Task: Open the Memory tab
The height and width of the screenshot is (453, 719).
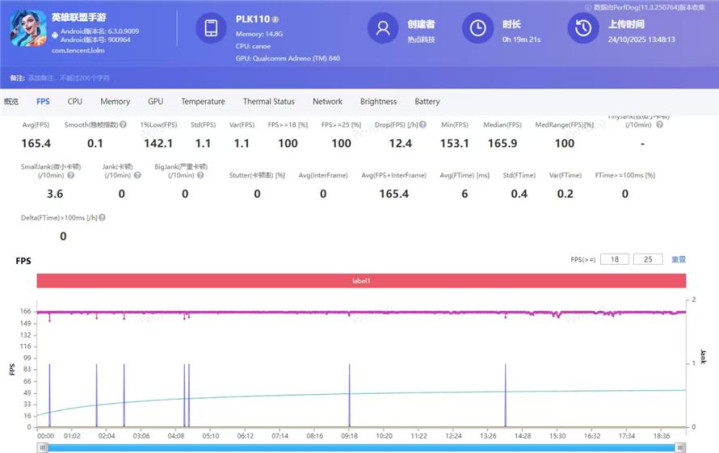Action: click(114, 102)
